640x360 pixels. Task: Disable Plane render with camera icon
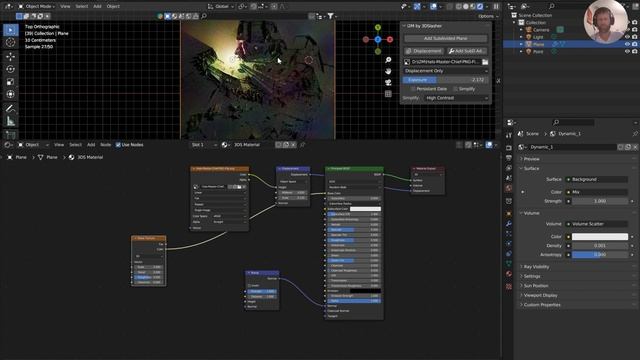[635, 44]
